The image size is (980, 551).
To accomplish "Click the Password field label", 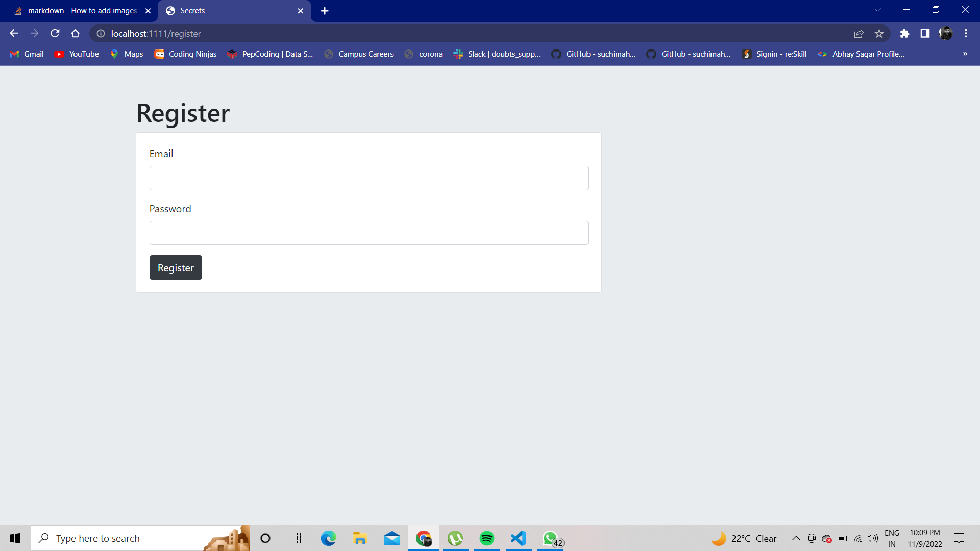I will [170, 209].
